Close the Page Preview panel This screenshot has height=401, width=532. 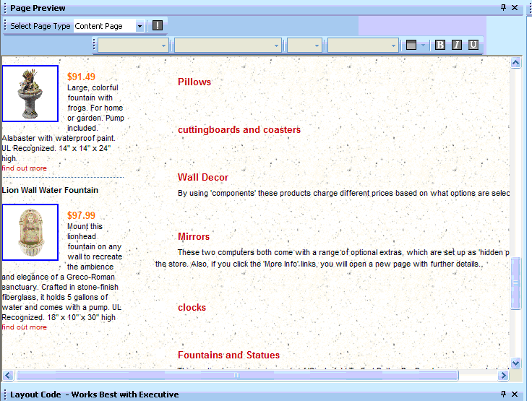[x=515, y=8]
